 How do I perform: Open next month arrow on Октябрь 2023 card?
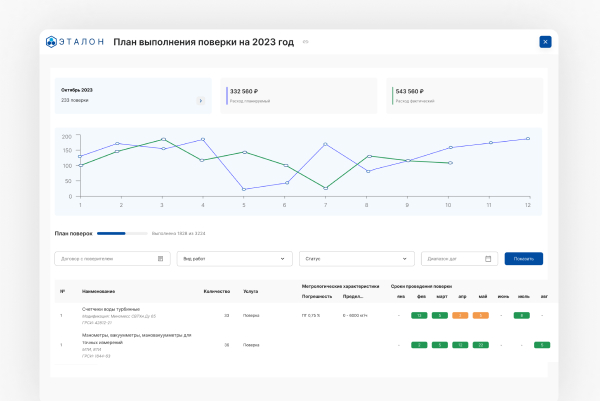pyautogui.click(x=201, y=101)
